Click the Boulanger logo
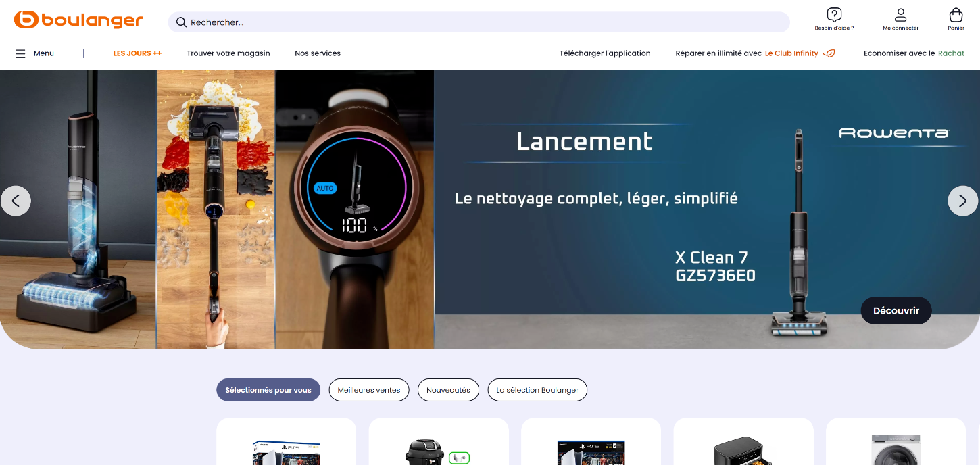Image resolution: width=980 pixels, height=465 pixels. coord(78,20)
